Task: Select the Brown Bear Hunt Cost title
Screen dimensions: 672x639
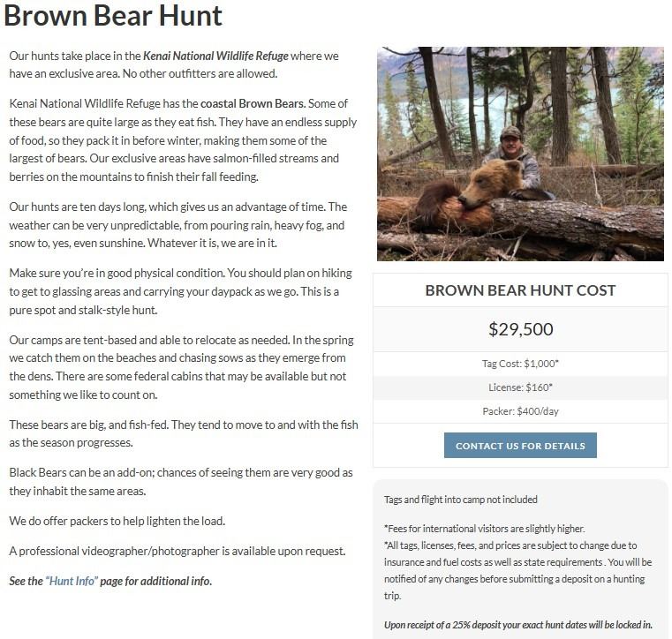Action: (x=520, y=290)
